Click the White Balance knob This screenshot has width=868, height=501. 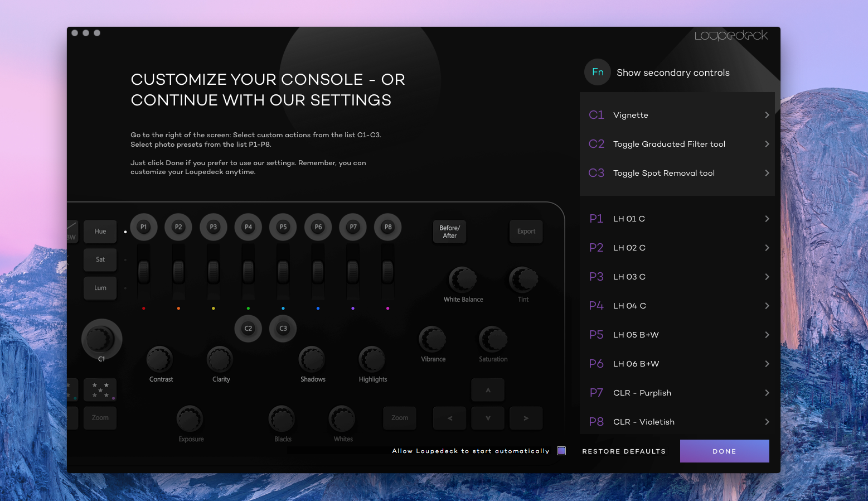click(463, 280)
